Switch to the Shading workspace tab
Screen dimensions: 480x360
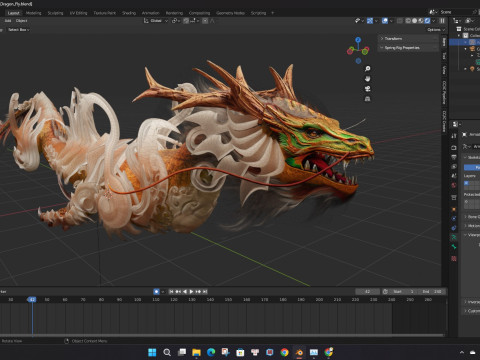[x=129, y=13]
